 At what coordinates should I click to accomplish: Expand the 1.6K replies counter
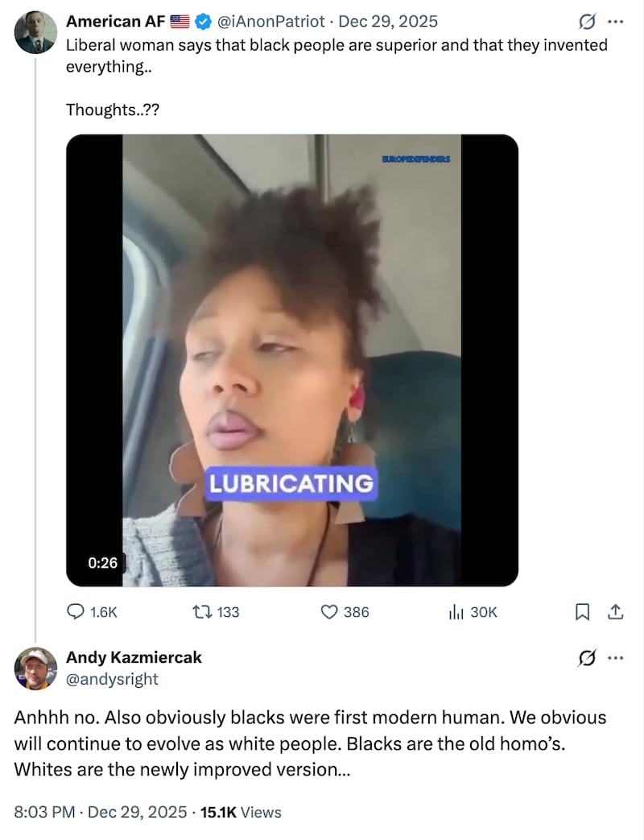point(101,612)
